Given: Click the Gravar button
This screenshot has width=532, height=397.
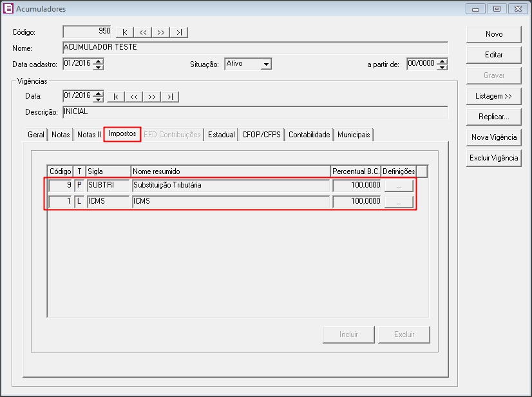Looking at the screenshot, I should point(493,76).
